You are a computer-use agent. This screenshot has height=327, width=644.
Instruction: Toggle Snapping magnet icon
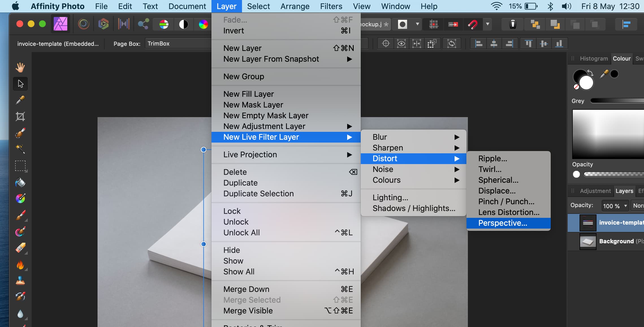(x=473, y=24)
